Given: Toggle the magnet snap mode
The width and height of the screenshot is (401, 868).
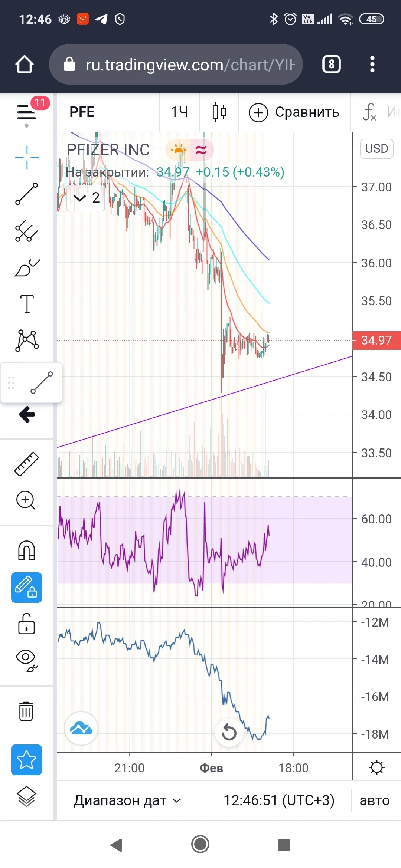Looking at the screenshot, I should [27, 550].
